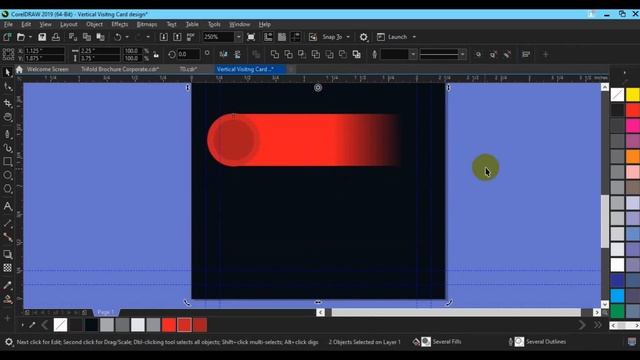Switch to the Welcome Screen tab
The height and width of the screenshot is (360, 640).
pos(48,69)
